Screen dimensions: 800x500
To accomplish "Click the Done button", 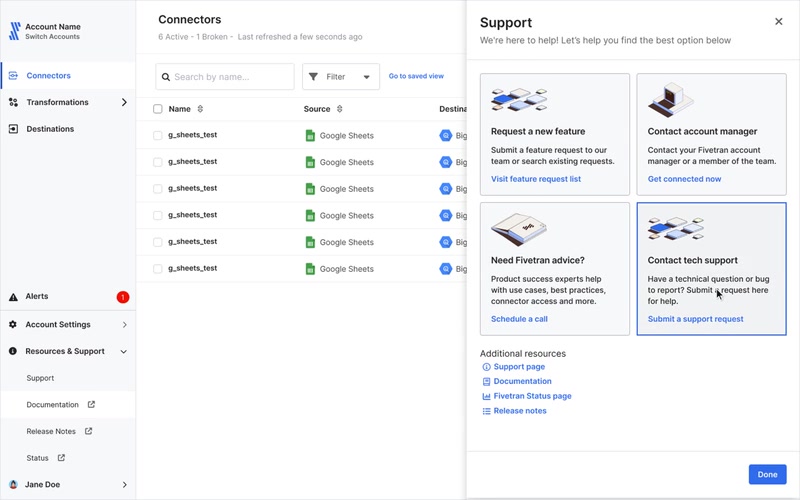I will (x=767, y=474).
